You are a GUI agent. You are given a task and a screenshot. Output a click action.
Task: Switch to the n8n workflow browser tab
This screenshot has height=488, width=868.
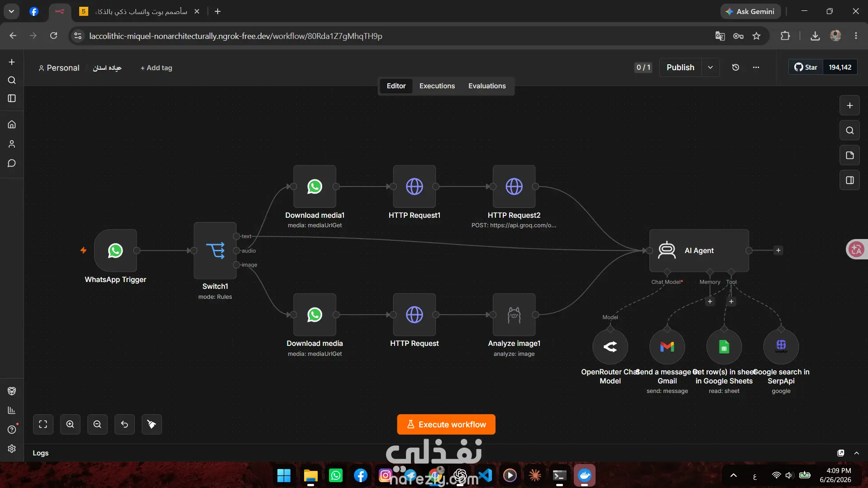coord(59,12)
